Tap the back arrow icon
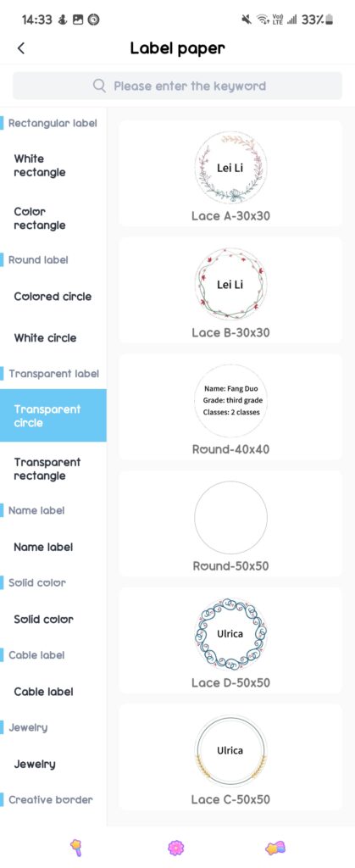The height and width of the screenshot is (868, 355). pyautogui.click(x=21, y=48)
